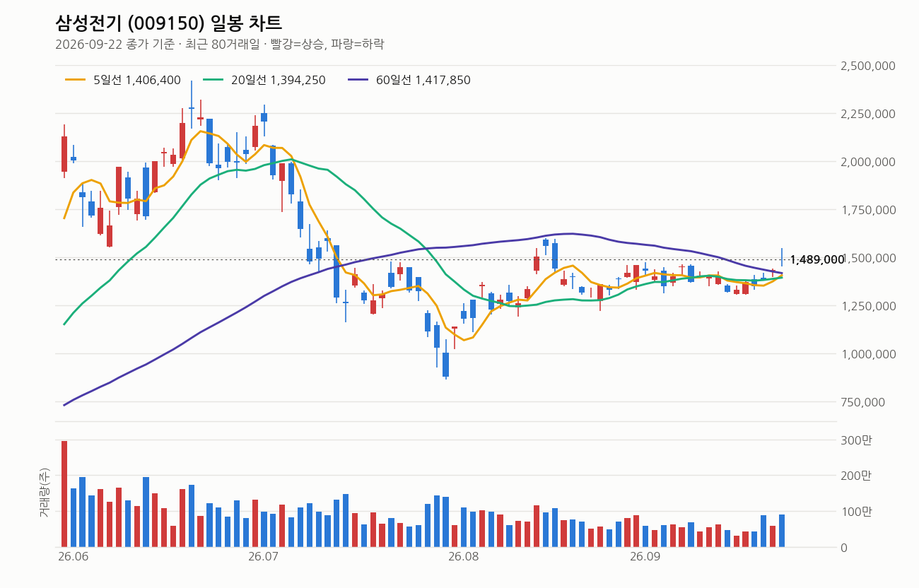Click the 1,250,000 price axis label
Image resolution: width=919 pixels, height=588 pixels.
[869, 306]
